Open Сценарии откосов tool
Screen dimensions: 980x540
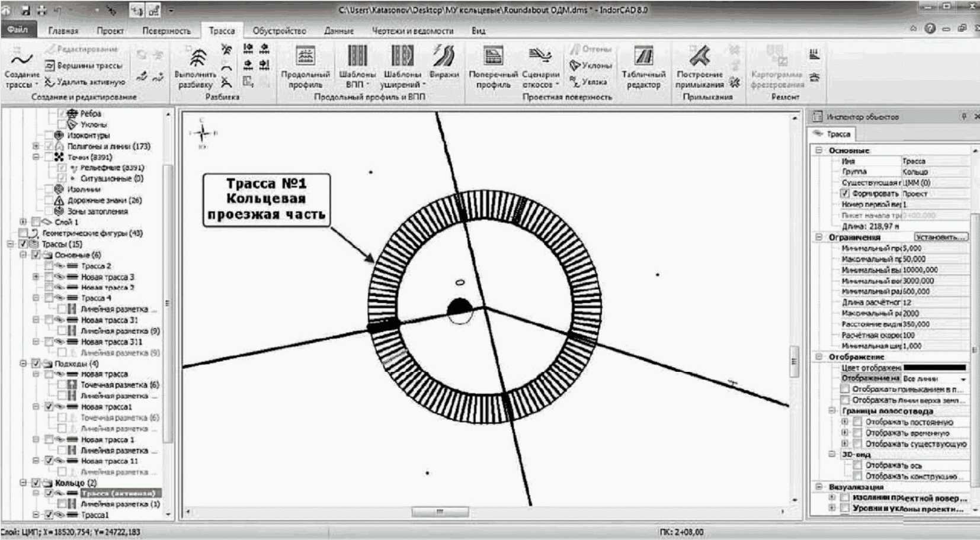[x=540, y=58]
